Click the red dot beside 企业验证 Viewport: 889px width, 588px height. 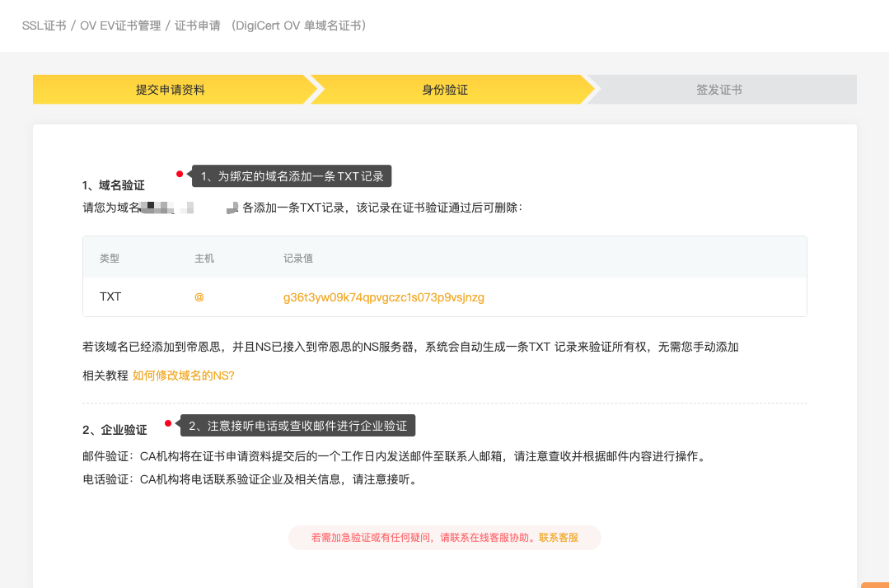point(168,423)
